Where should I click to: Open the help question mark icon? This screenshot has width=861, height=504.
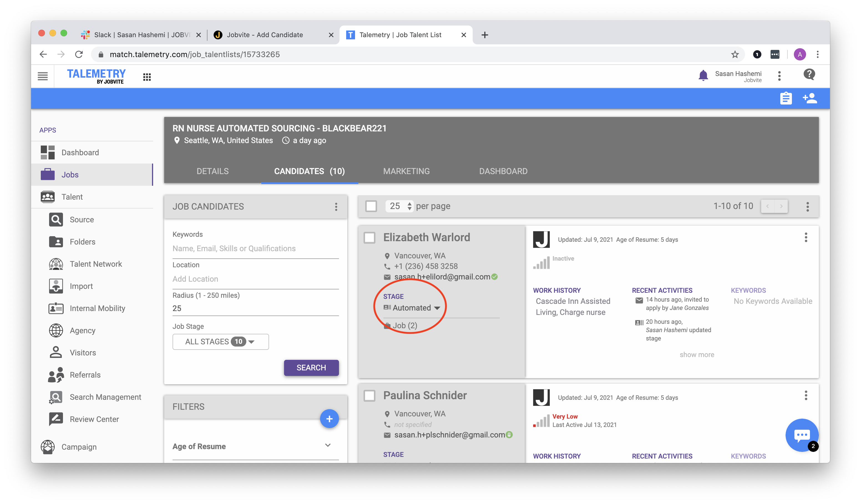coord(809,75)
